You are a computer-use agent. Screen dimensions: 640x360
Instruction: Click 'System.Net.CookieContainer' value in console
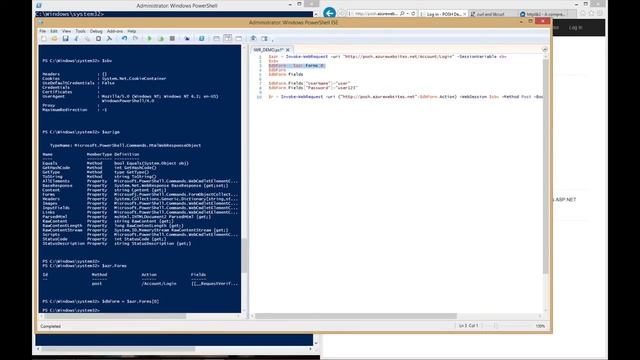[134, 78]
